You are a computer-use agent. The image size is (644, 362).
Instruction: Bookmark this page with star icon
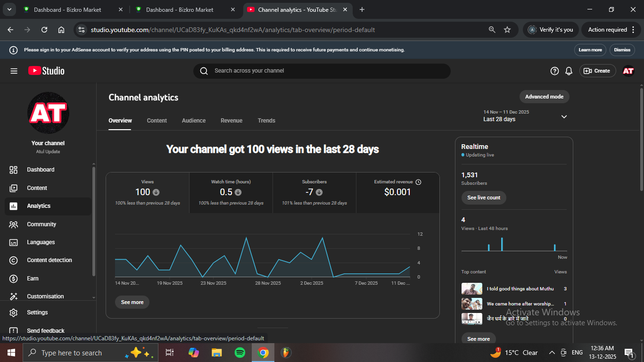coord(507,30)
